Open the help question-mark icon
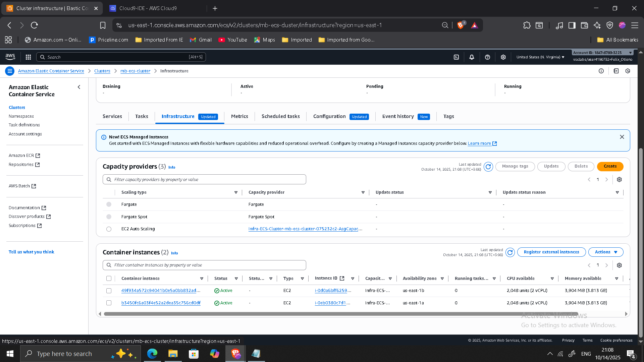The image size is (644, 362). pyautogui.click(x=487, y=57)
